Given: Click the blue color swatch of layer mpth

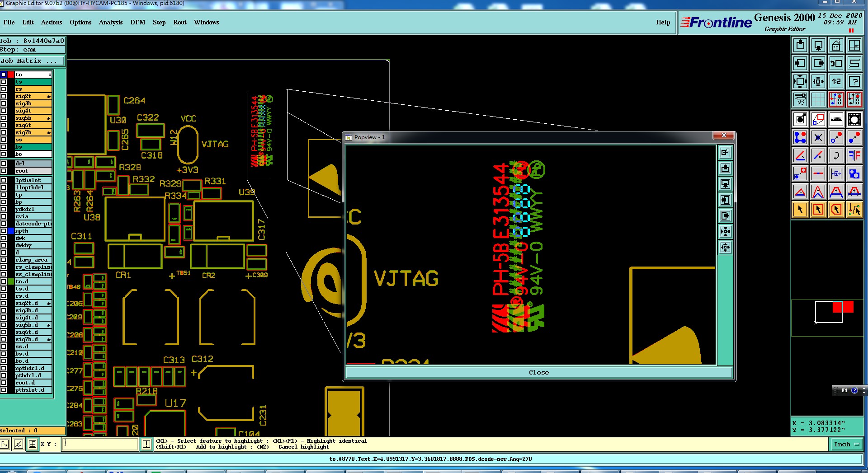Looking at the screenshot, I should click(x=11, y=231).
